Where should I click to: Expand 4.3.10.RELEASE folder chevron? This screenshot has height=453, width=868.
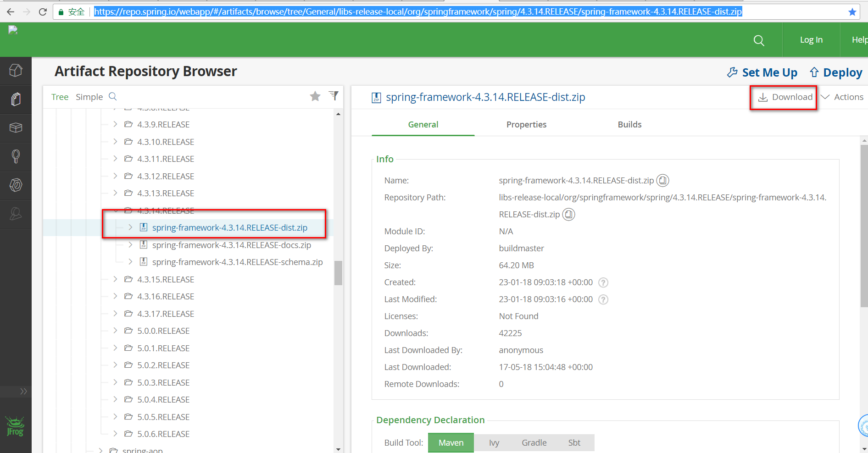point(115,142)
